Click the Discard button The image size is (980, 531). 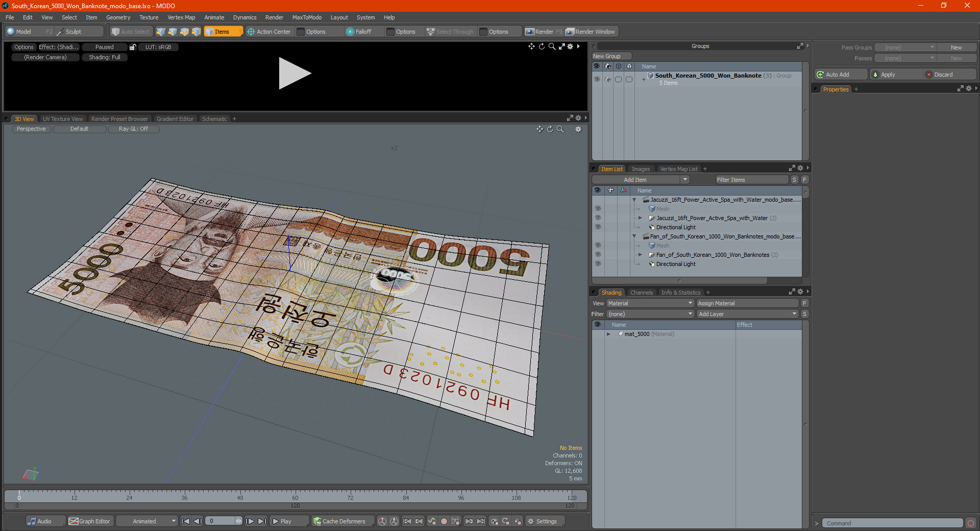(950, 75)
